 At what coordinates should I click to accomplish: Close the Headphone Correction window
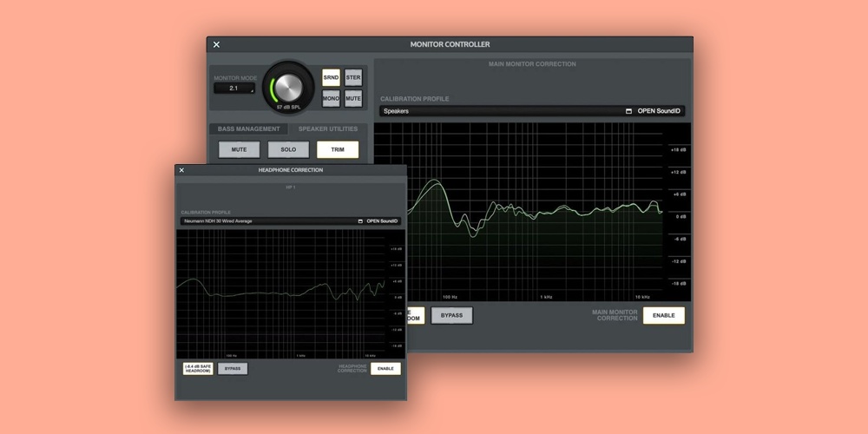click(x=181, y=170)
